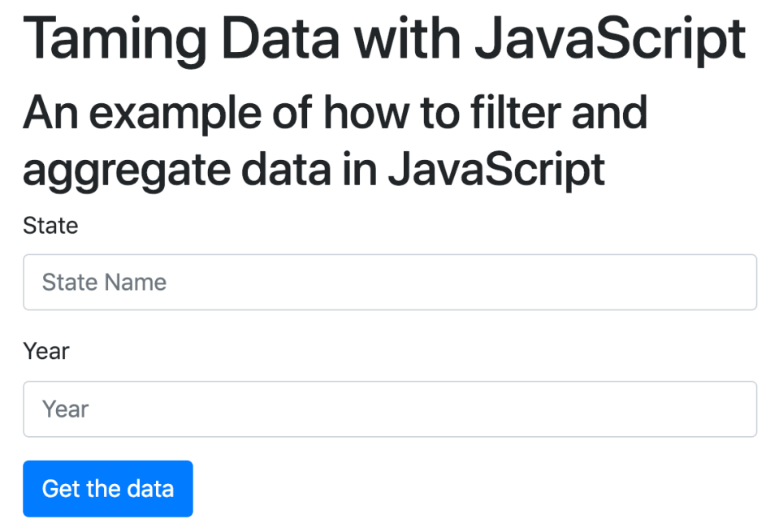Select the field with Year placeholder

(x=390, y=409)
